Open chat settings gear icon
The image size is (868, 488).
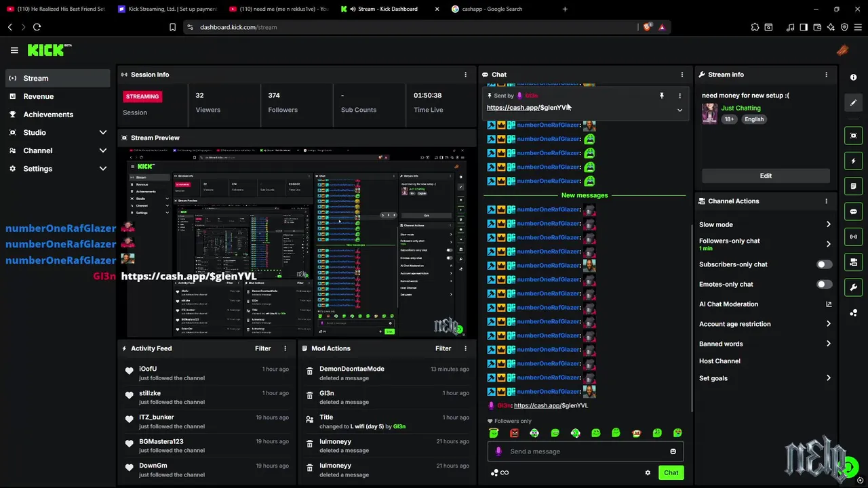tap(648, 473)
